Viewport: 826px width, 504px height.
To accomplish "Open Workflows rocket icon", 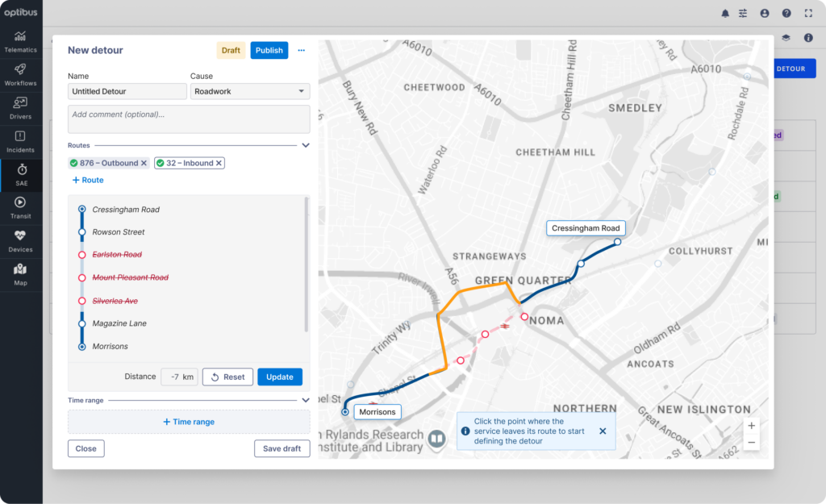I will [20, 69].
